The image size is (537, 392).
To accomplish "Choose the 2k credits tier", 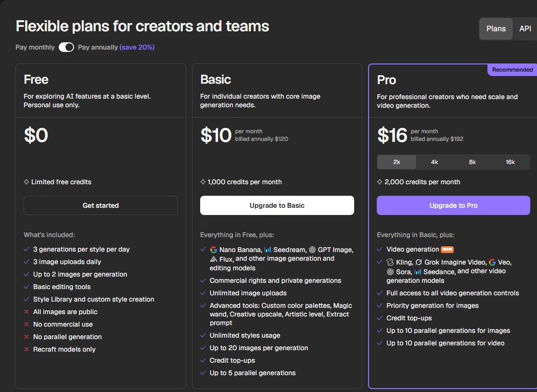I will [396, 162].
